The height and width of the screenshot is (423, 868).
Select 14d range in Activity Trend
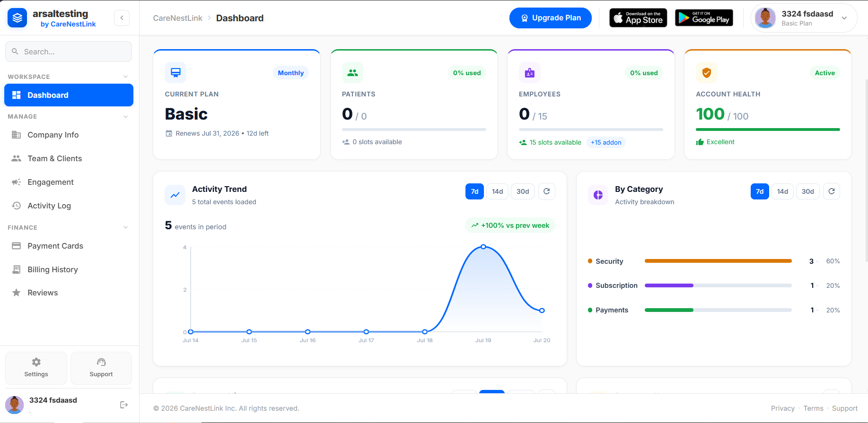point(497,191)
